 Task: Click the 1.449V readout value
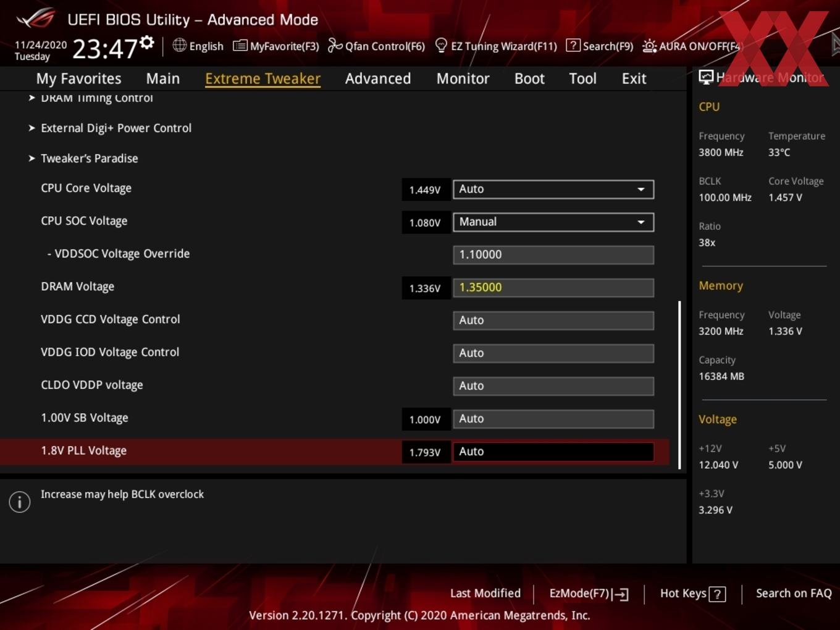pos(425,190)
